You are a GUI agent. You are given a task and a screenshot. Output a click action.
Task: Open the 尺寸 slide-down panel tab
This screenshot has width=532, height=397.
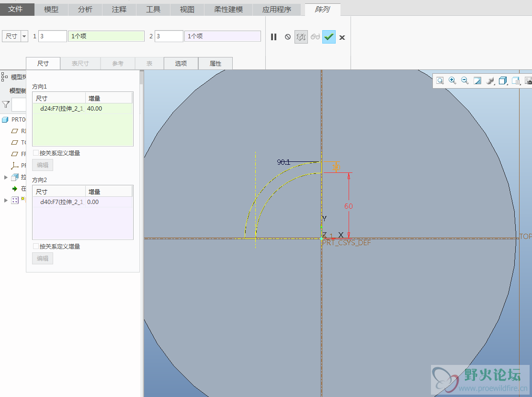pos(43,63)
